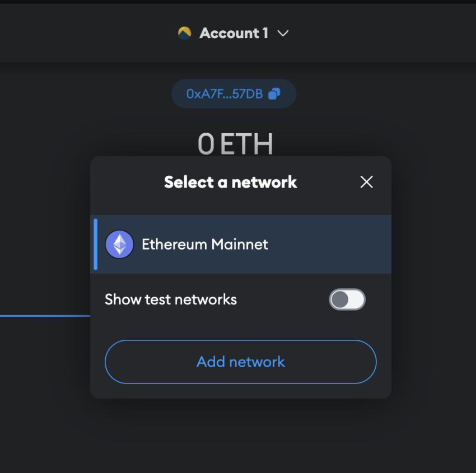The width and height of the screenshot is (476, 473).
Task: Select Ethereum Mainnet network
Action: tap(241, 244)
